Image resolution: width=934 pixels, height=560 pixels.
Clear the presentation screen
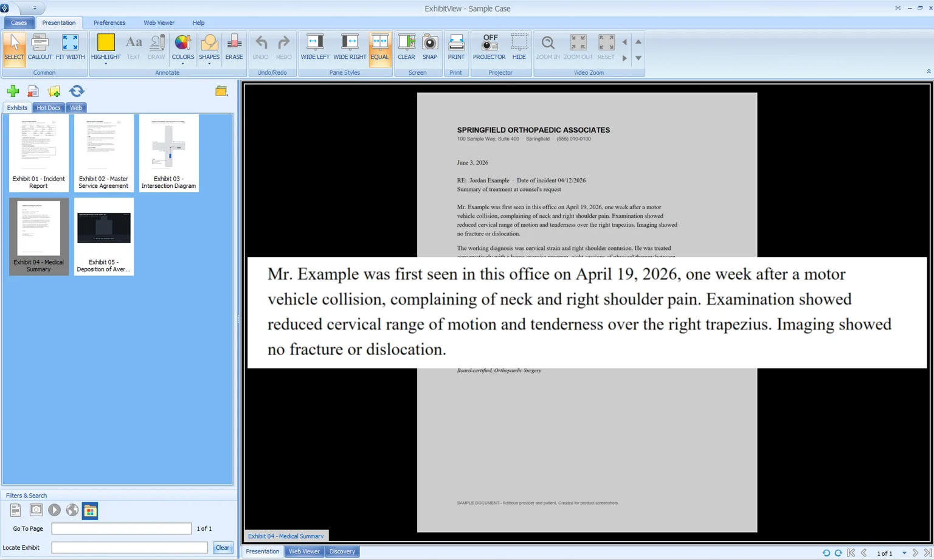pyautogui.click(x=406, y=48)
